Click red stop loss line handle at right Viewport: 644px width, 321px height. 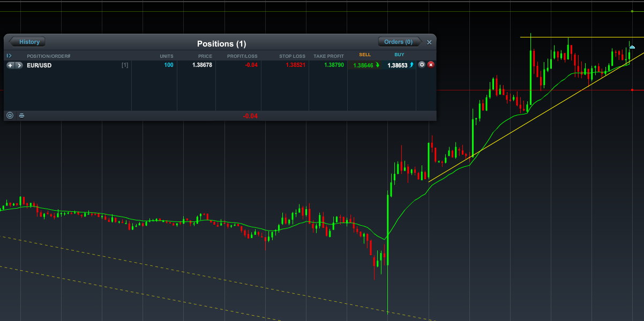coord(633,90)
